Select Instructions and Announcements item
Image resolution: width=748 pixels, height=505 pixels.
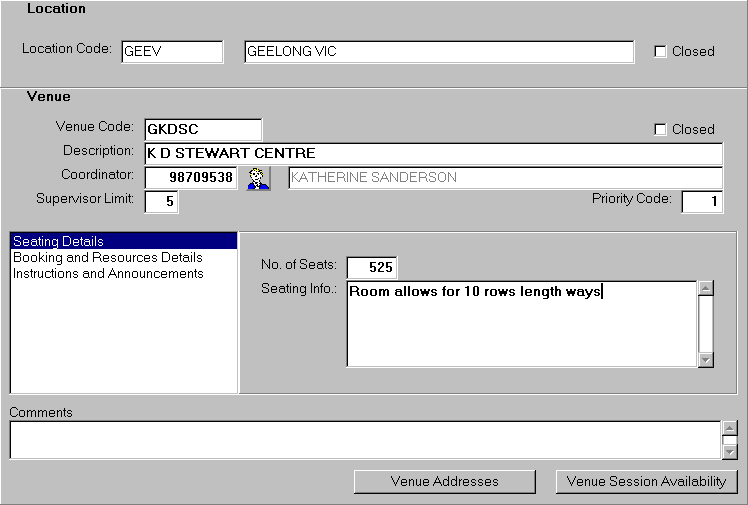pos(108,273)
